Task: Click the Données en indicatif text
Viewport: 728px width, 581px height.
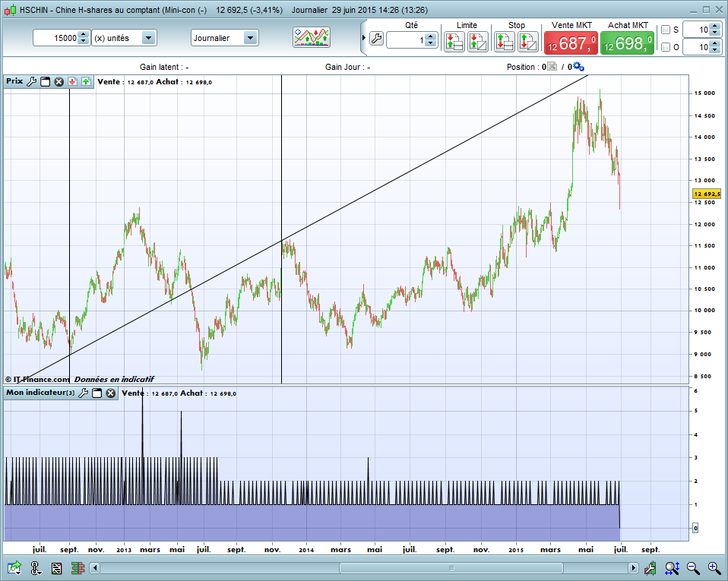Action: (114, 379)
